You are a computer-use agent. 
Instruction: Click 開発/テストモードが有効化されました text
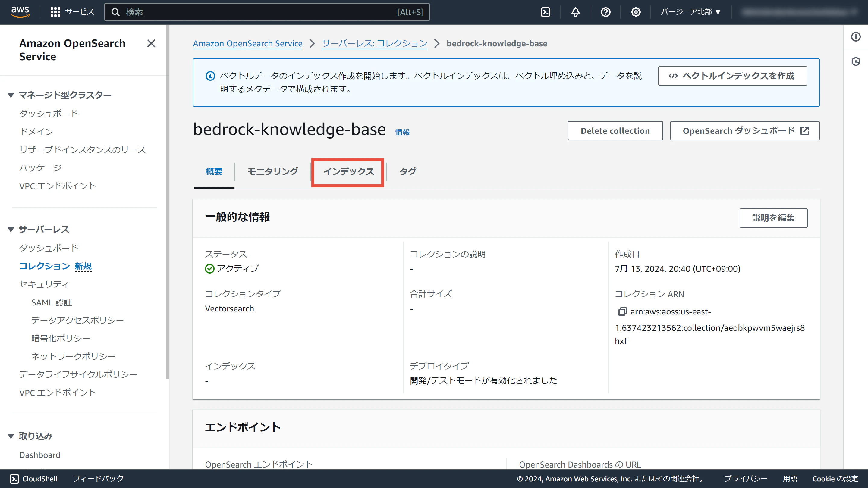coord(483,380)
